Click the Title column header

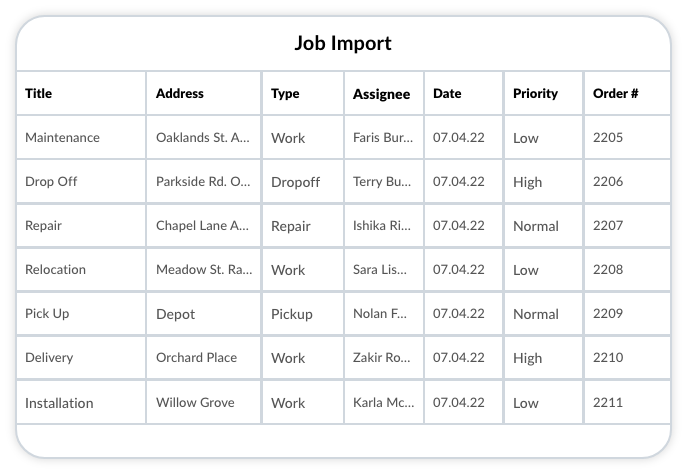click(x=39, y=94)
